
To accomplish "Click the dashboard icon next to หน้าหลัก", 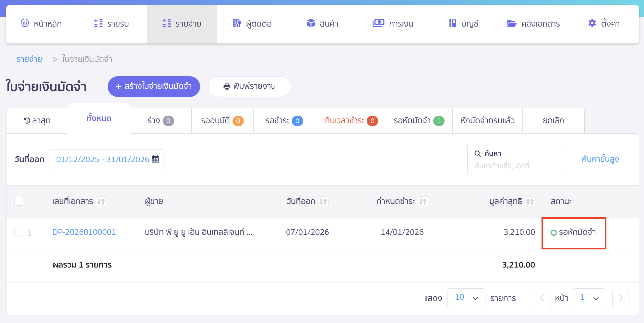I will click(25, 23).
